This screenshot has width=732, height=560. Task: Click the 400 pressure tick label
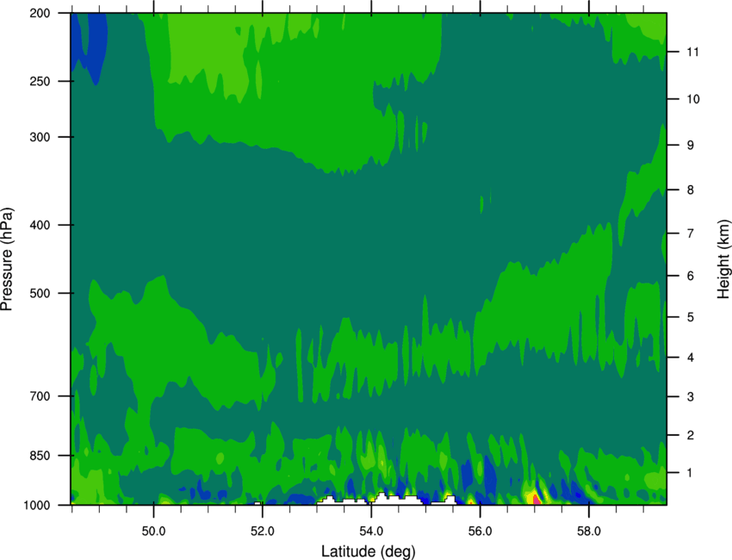40,225
